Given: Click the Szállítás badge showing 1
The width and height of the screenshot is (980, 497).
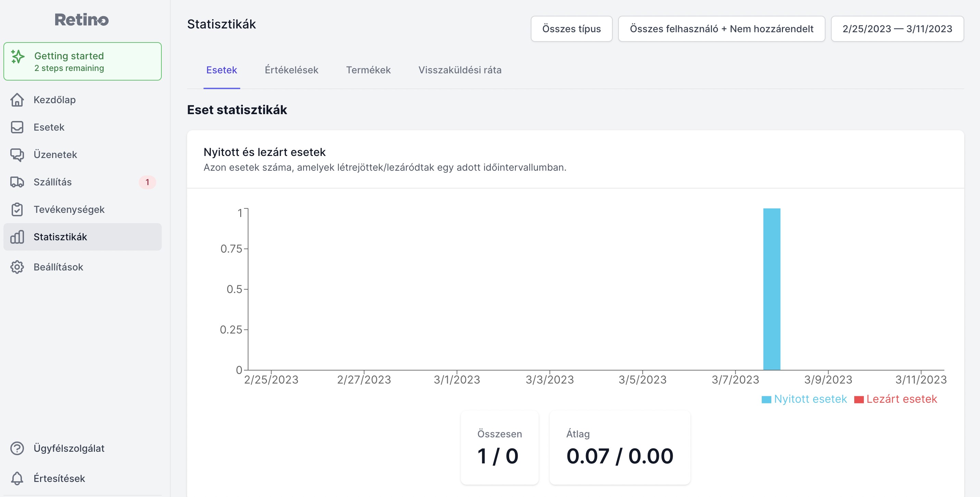Looking at the screenshot, I should click(147, 182).
